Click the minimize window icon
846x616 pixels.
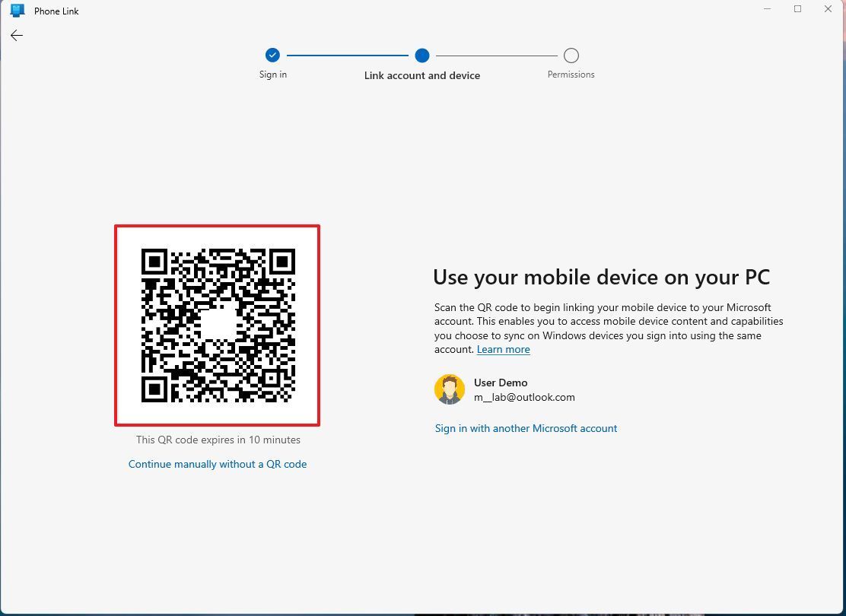(767, 8)
